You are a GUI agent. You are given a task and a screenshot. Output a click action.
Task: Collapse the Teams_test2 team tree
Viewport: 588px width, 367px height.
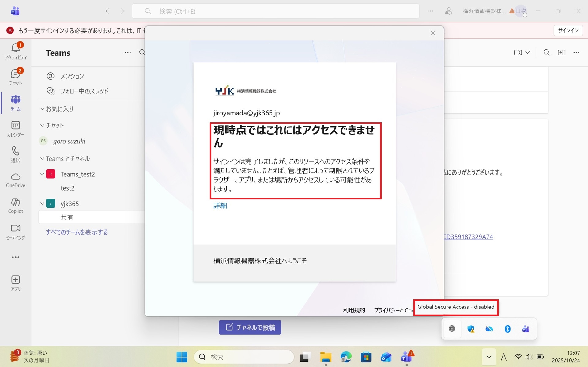click(42, 174)
